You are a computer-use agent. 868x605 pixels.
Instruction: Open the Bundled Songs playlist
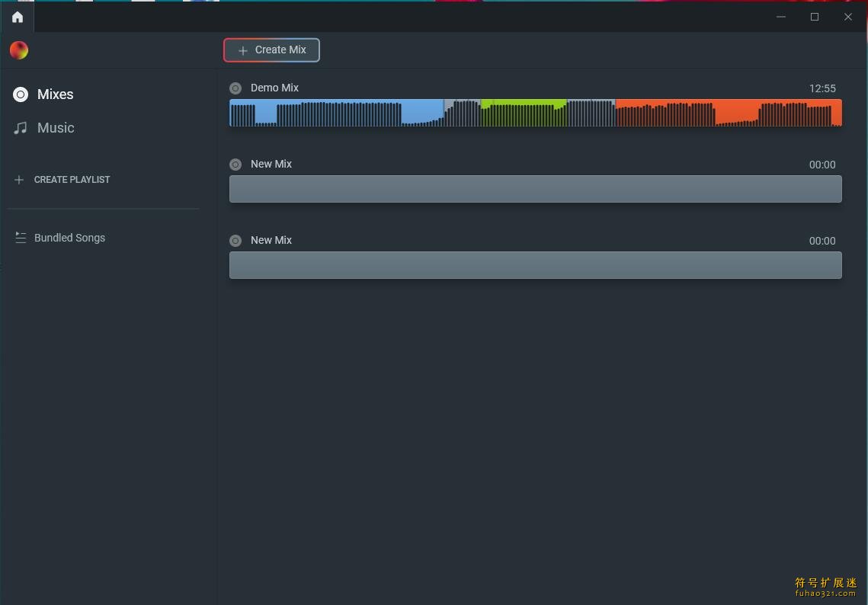(69, 238)
